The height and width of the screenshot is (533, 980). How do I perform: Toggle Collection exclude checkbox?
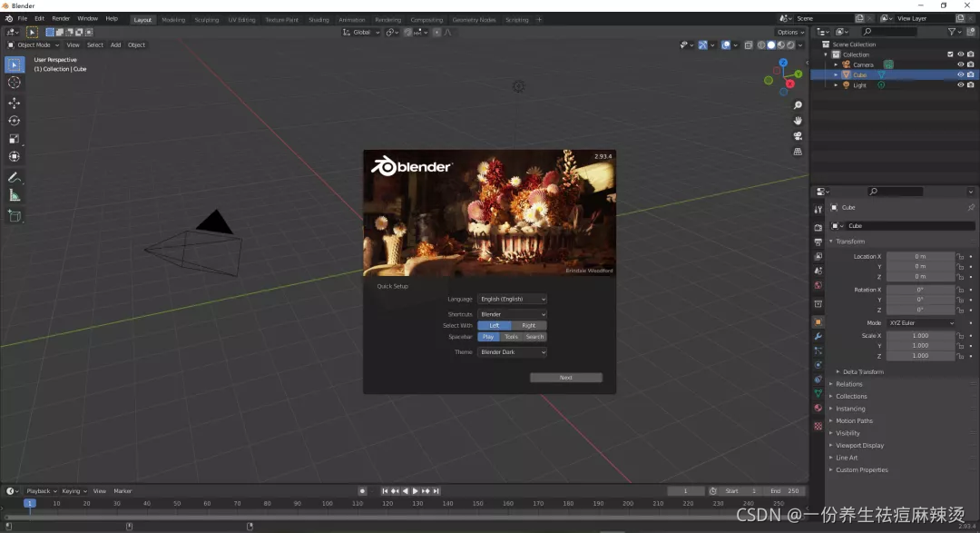point(951,54)
